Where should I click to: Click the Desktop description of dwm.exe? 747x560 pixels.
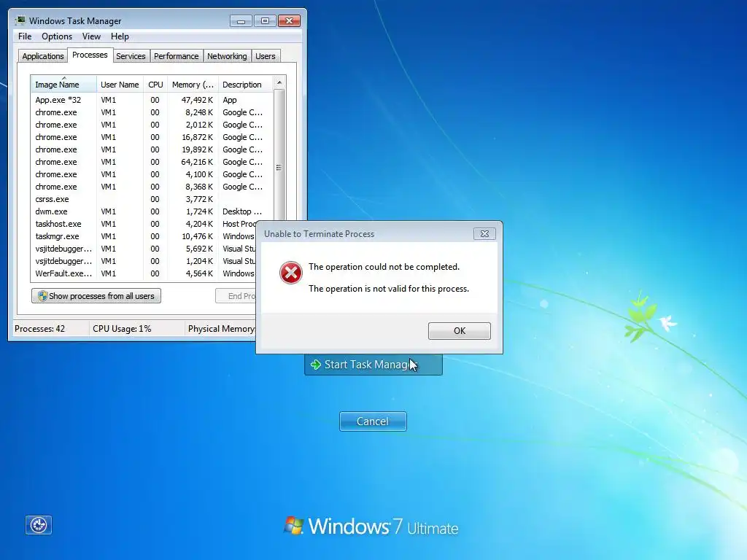tap(242, 211)
